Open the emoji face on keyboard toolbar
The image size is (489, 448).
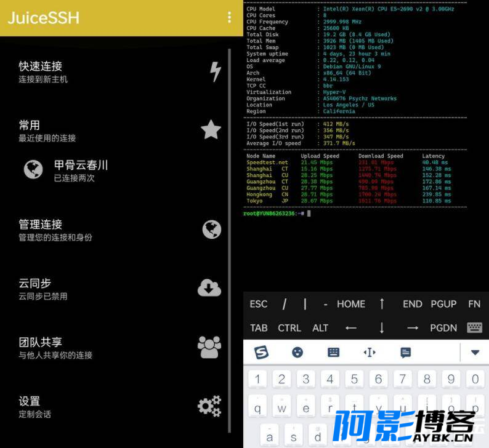pyautogui.click(x=297, y=353)
